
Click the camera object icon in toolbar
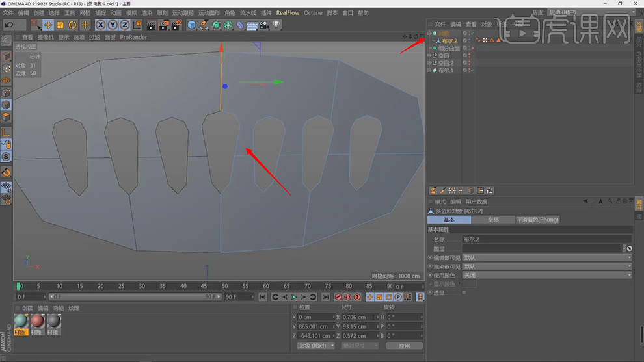click(x=264, y=25)
